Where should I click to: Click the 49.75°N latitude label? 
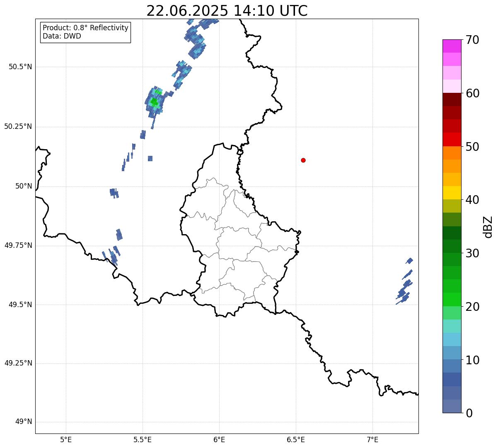coord(18,245)
